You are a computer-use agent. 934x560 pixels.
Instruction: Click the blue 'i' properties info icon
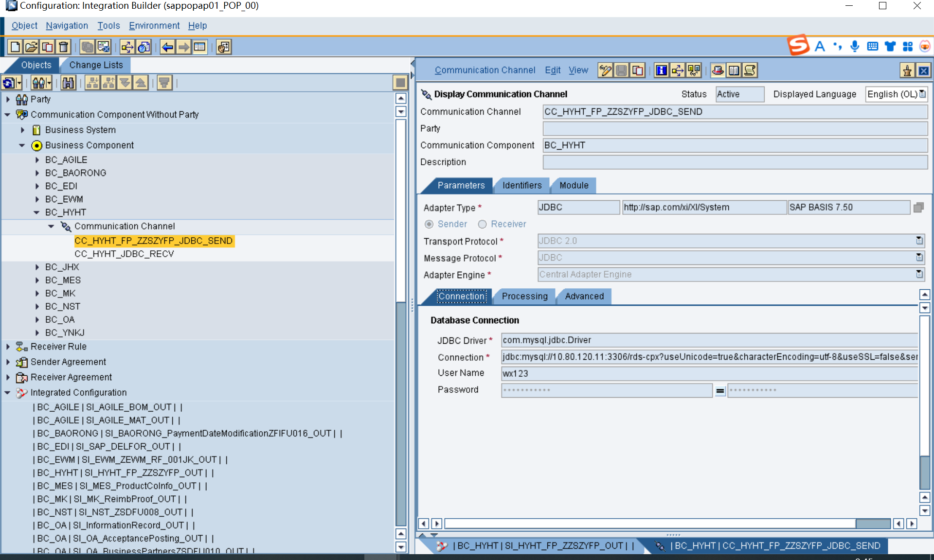pyautogui.click(x=661, y=70)
